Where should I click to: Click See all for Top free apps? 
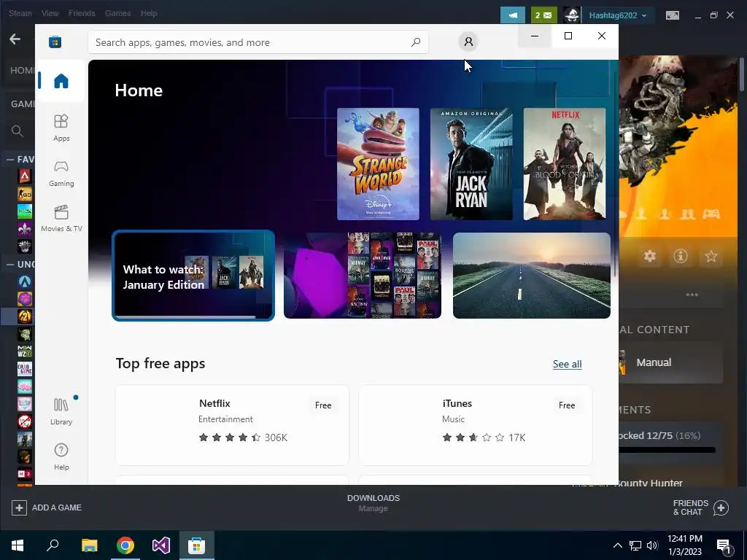pos(567,365)
